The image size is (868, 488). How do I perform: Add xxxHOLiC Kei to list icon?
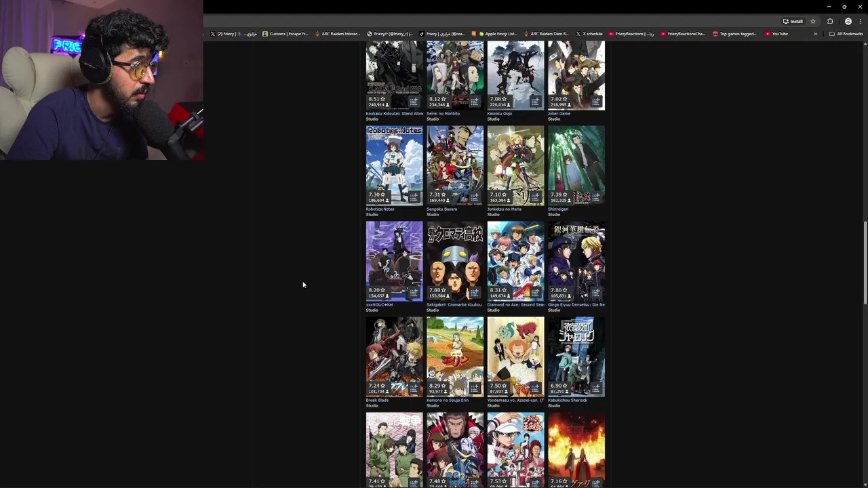click(414, 293)
